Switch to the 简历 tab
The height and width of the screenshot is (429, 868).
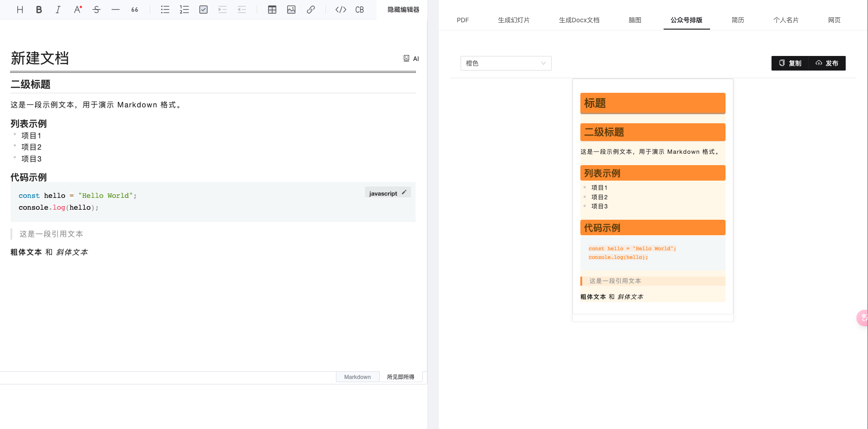738,20
